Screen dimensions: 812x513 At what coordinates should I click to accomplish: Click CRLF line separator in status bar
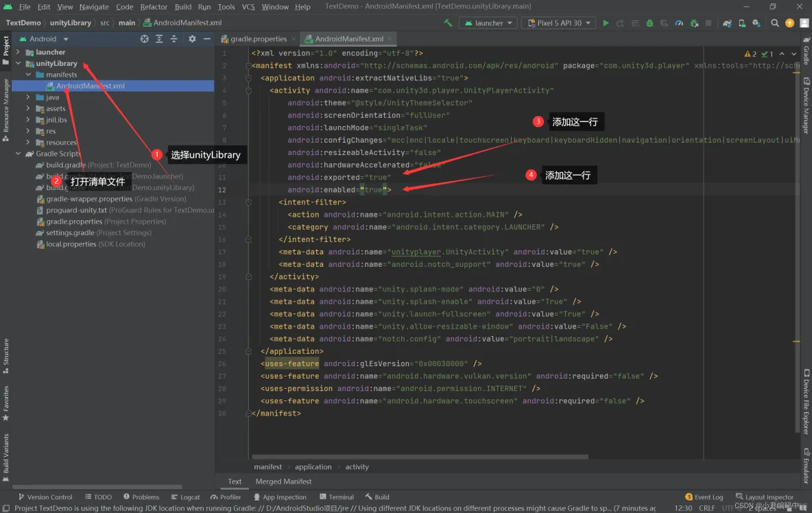(707, 508)
